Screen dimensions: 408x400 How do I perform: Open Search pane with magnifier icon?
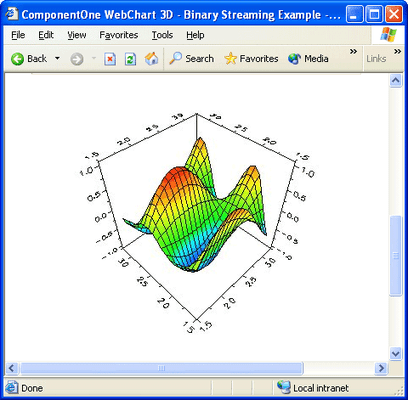pos(175,59)
